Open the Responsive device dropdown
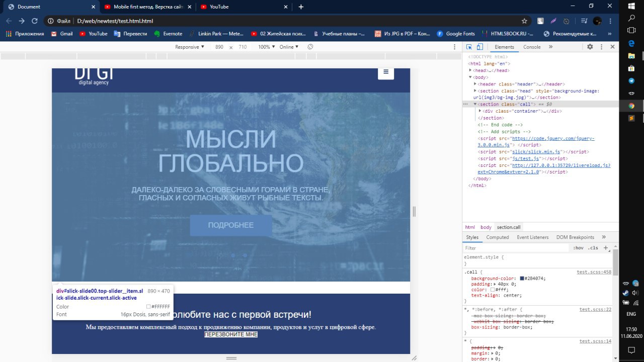This screenshot has width=644, height=362. click(190, 47)
